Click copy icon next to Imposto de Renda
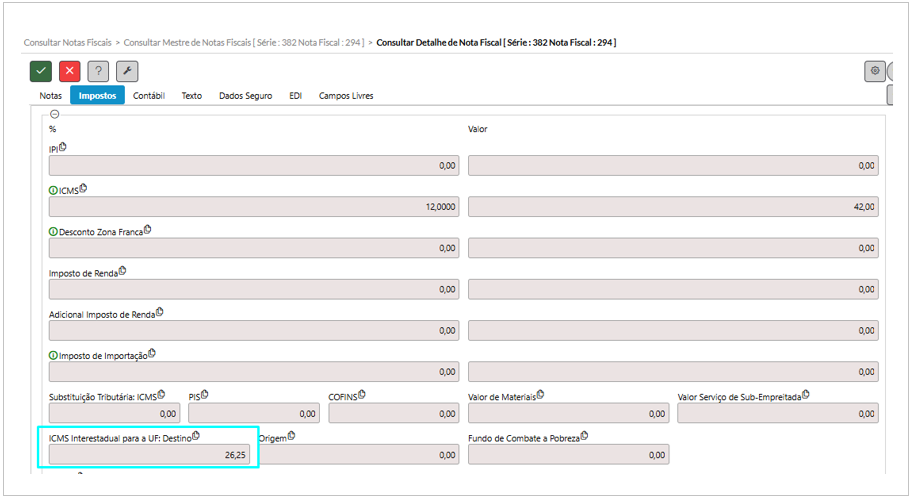 point(124,271)
